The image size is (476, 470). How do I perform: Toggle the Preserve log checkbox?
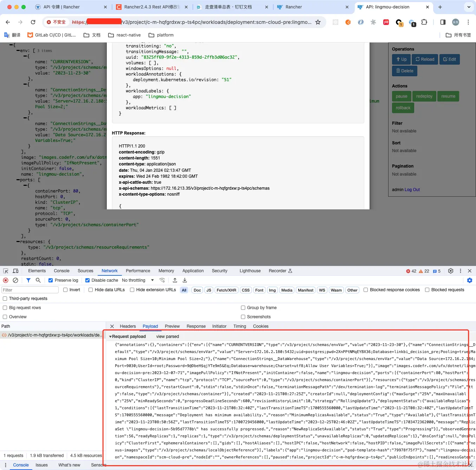(x=51, y=280)
